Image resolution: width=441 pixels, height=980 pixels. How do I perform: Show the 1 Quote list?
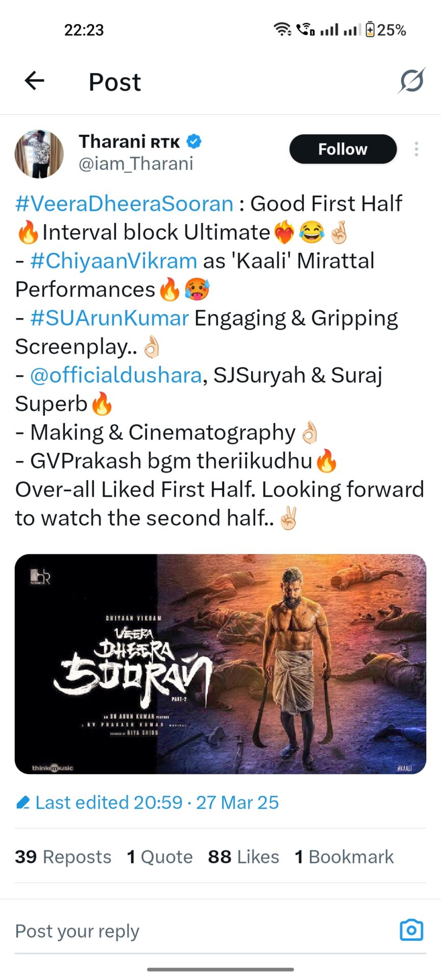160,857
